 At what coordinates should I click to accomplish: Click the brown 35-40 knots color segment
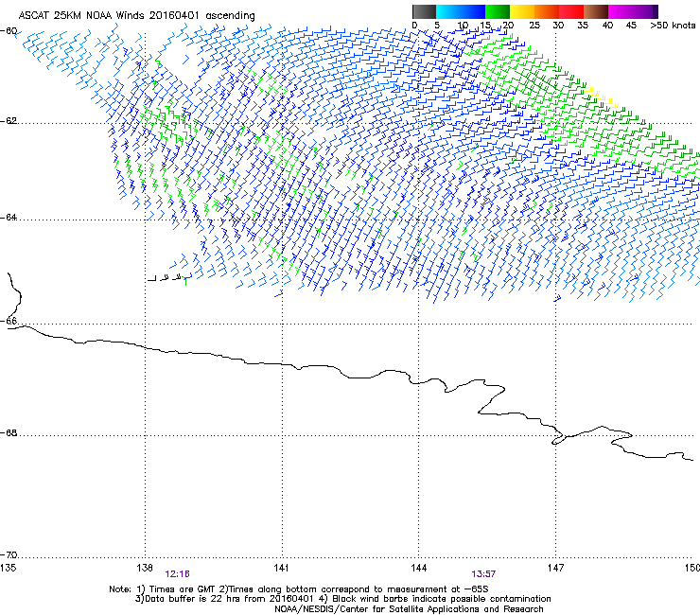(x=596, y=11)
